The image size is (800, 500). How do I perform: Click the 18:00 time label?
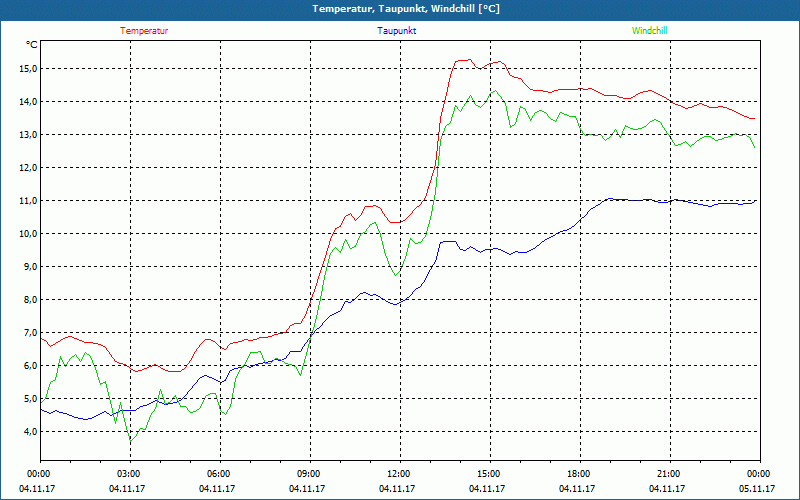(581, 474)
